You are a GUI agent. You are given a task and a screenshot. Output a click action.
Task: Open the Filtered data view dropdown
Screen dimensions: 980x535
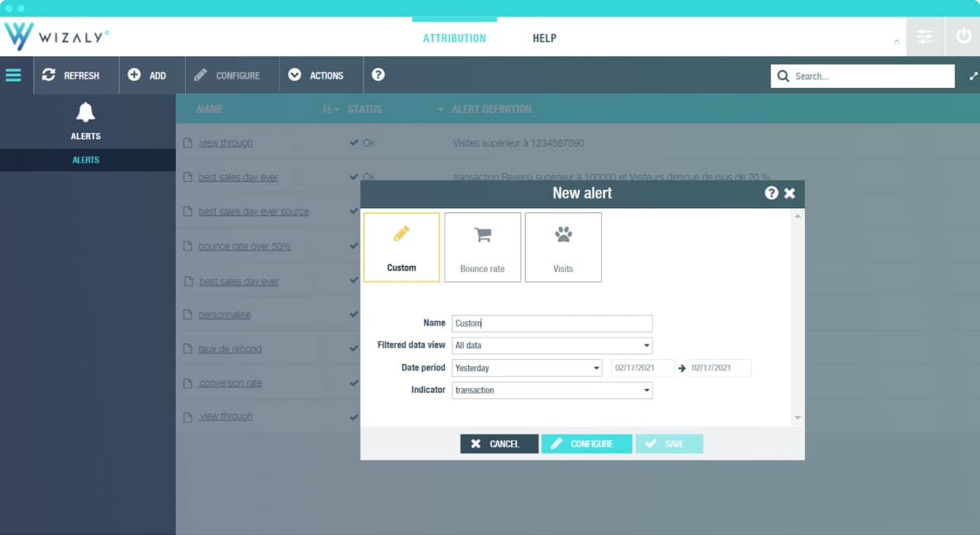[x=552, y=345]
